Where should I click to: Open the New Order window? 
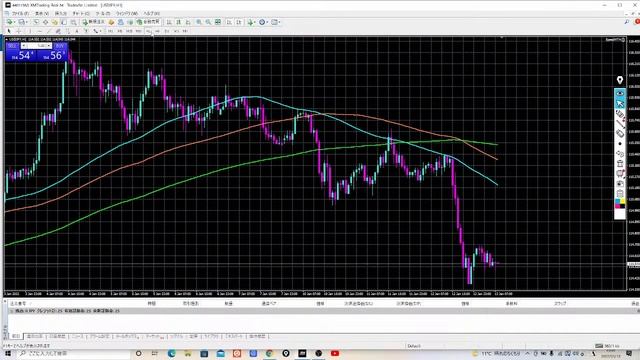93,22
